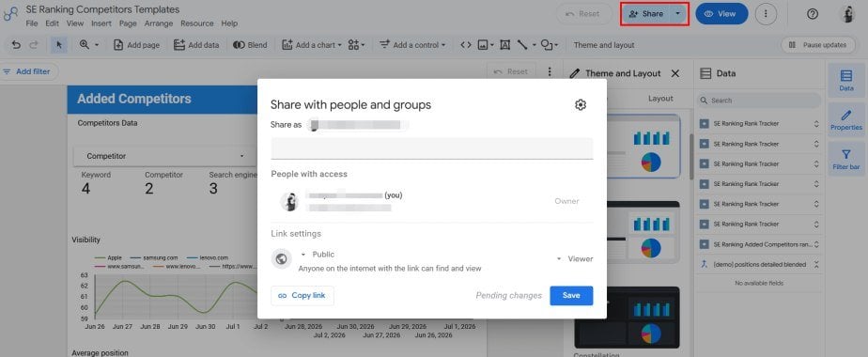Close the Theme and Layout panel
Image resolution: width=868 pixels, height=357 pixels.
[x=674, y=73]
